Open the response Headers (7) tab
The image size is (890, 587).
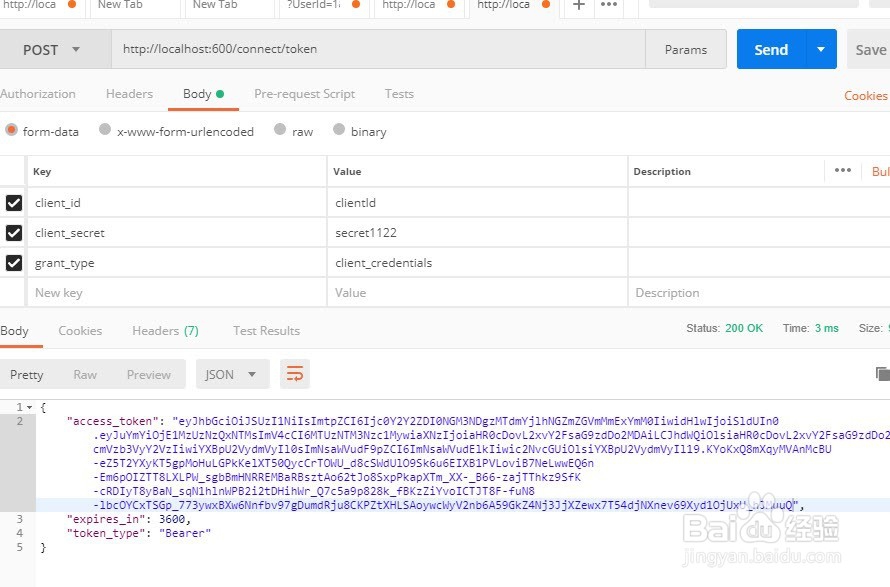(166, 330)
